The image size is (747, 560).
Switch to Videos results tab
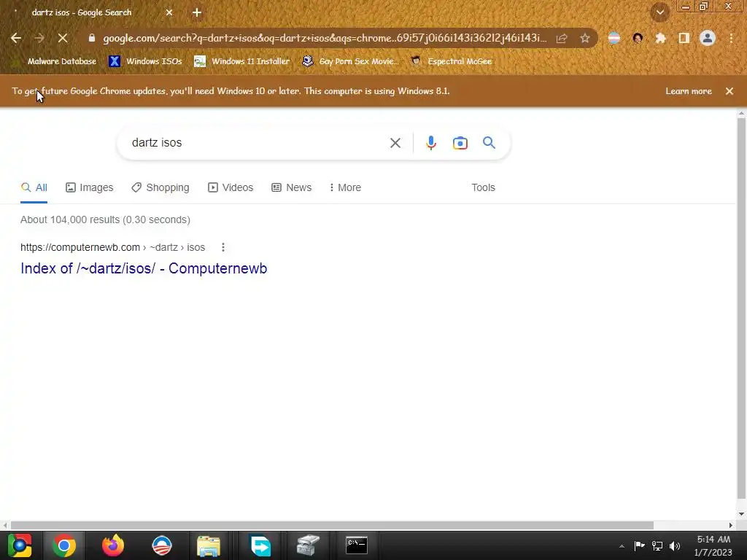pos(231,187)
